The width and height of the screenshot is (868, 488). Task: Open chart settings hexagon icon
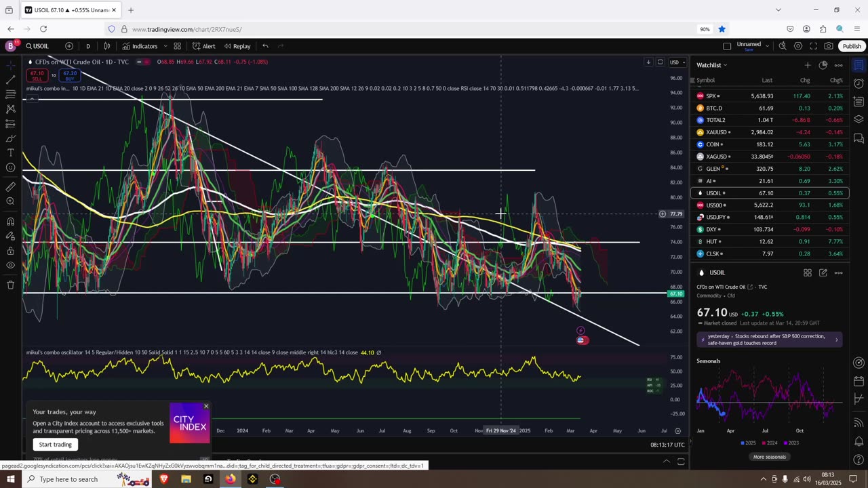pyautogui.click(x=798, y=46)
